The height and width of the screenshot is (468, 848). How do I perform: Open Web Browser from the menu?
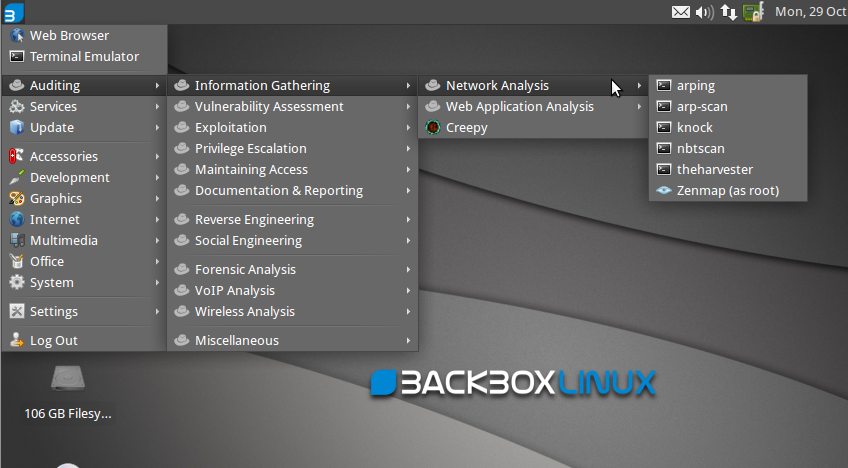pyautogui.click(x=69, y=35)
